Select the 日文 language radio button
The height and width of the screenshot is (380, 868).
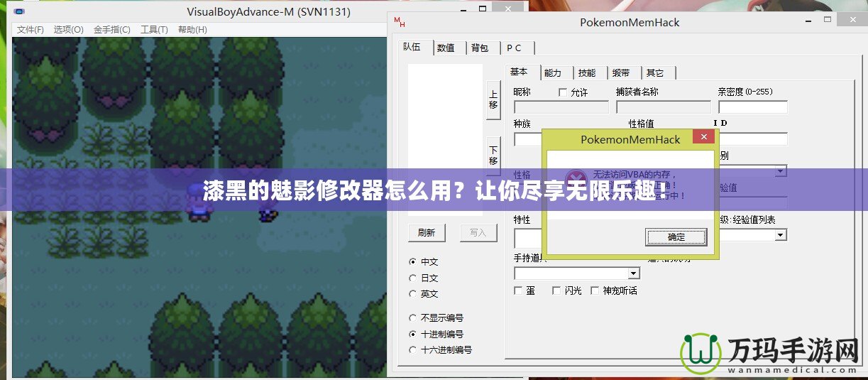click(x=413, y=278)
